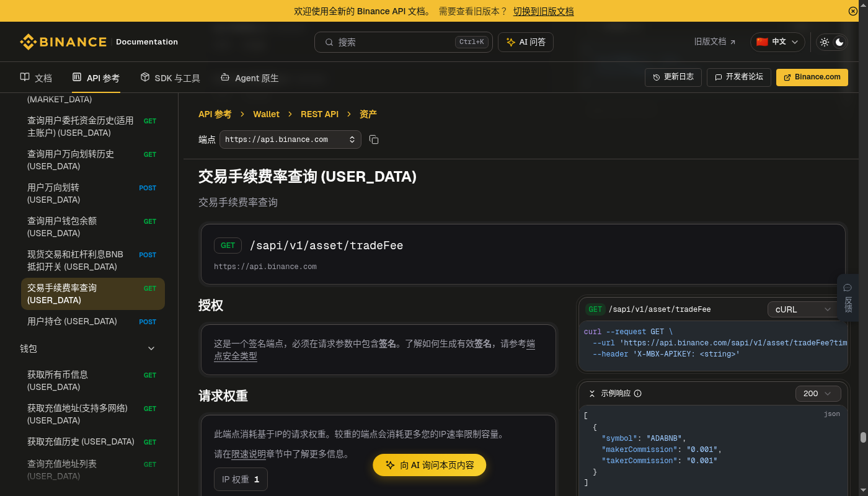Open Agent 原生 tab
868x496 pixels.
point(250,78)
